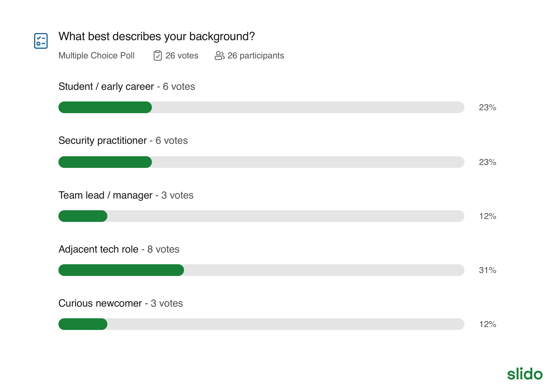The width and height of the screenshot is (555, 392).
Task: Click the Student / early career 23% value
Action: (x=487, y=107)
